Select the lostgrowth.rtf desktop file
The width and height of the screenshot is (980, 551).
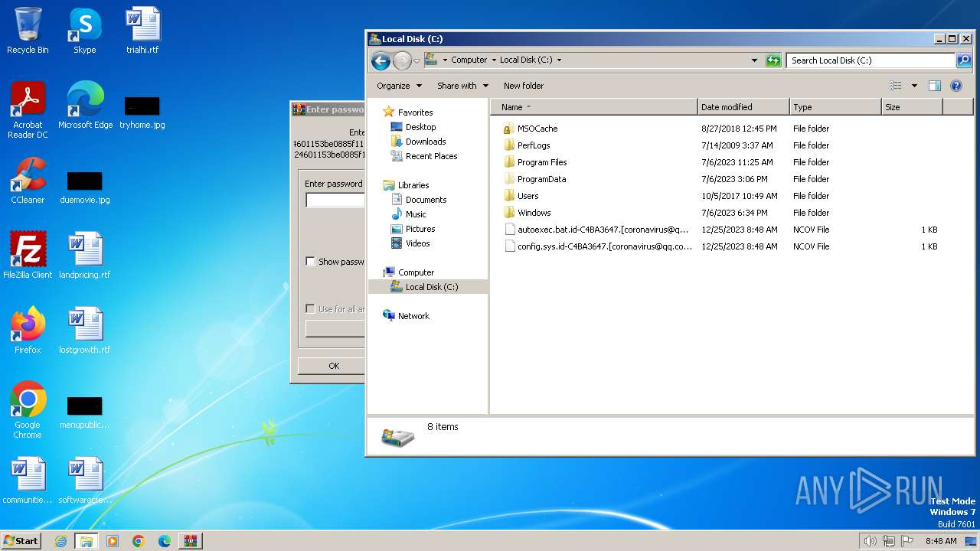84,331
